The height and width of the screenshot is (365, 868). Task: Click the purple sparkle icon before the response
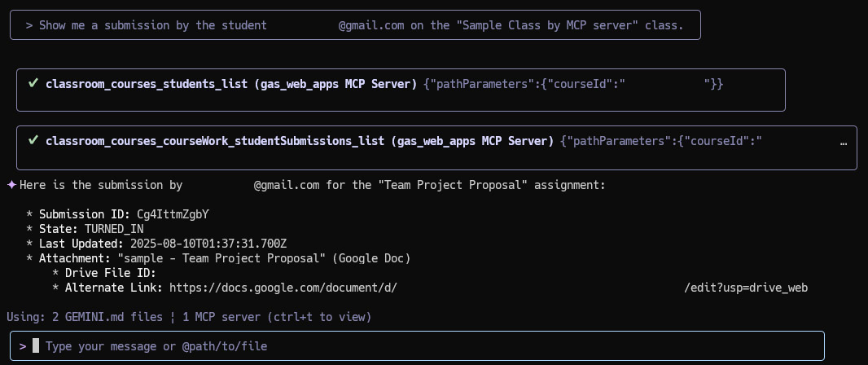click(11, 185)
